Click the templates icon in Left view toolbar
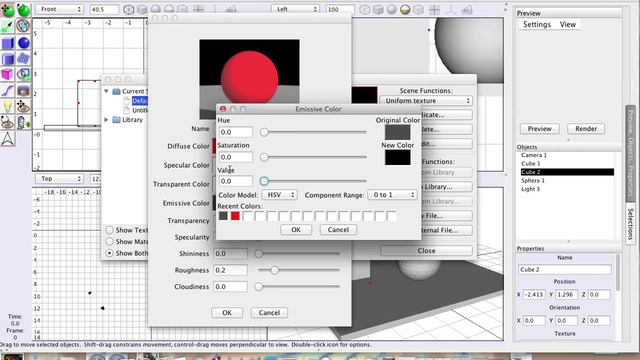The height and width of the screenshot is (360, 640). click(x=467, y=9)
